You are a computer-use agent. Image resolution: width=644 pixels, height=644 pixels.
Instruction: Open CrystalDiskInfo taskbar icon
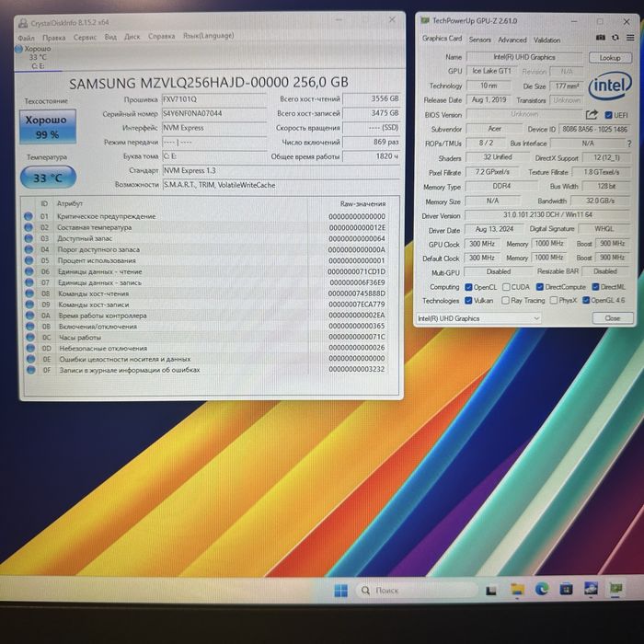[591, 589]
